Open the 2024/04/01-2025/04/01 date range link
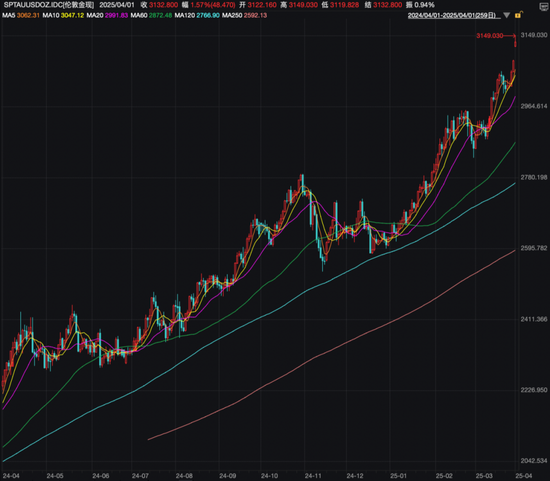550x481 pixels. click(x=454, y=15)
